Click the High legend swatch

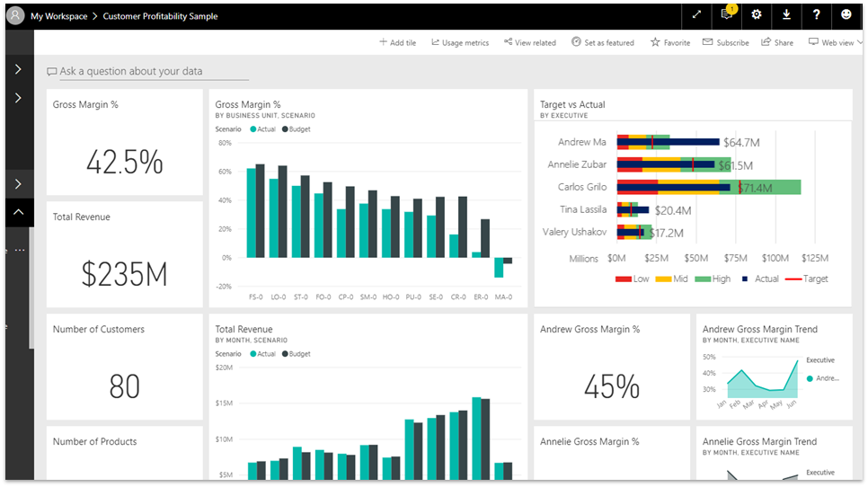point(703,279)
